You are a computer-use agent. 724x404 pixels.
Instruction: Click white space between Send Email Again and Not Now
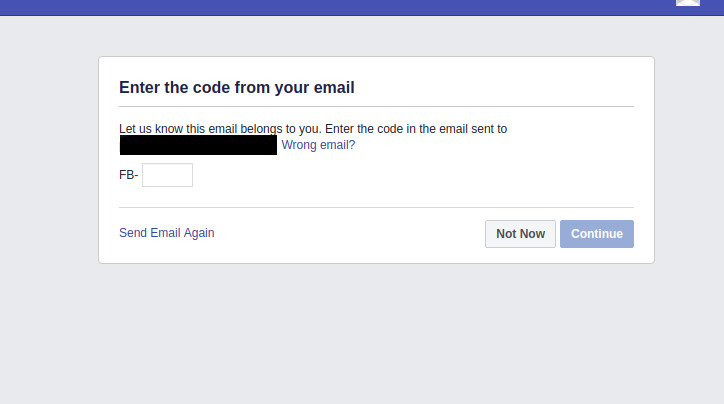(x=350, y=234)
